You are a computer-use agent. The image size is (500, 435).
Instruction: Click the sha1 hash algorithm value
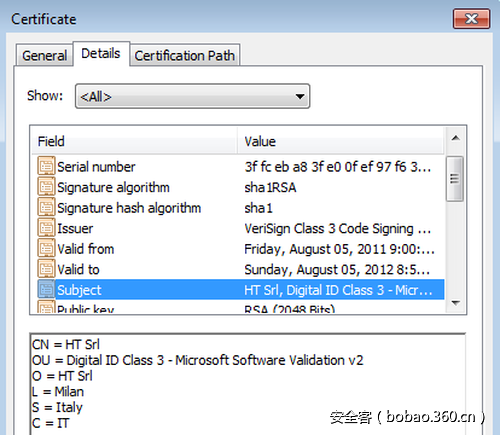pyautogui.click(x=259, y=208)
